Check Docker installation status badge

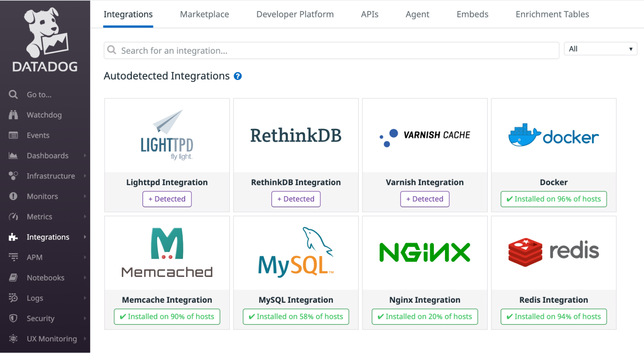coord(553,199)
